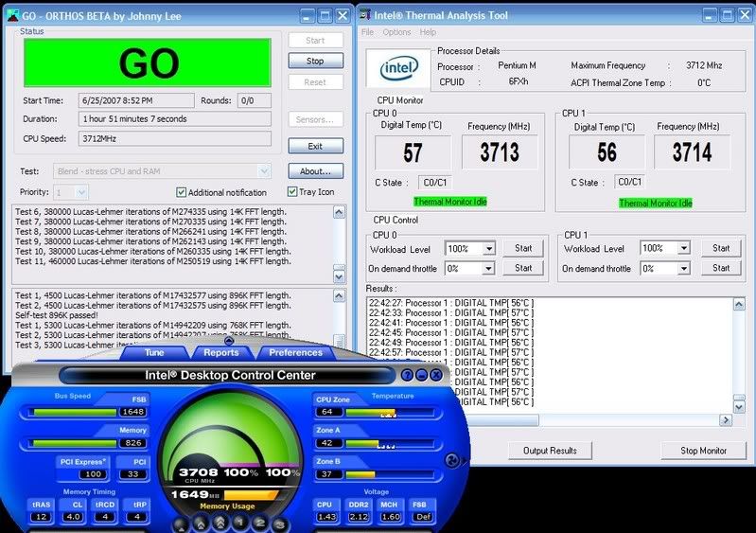Click the tRAS memory timing value 12
The width and height of the screenshot is (756, 533).
tap(41, 517)
